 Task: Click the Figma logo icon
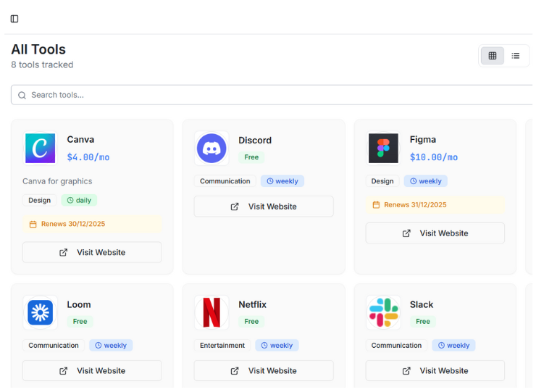click(383, 148)
